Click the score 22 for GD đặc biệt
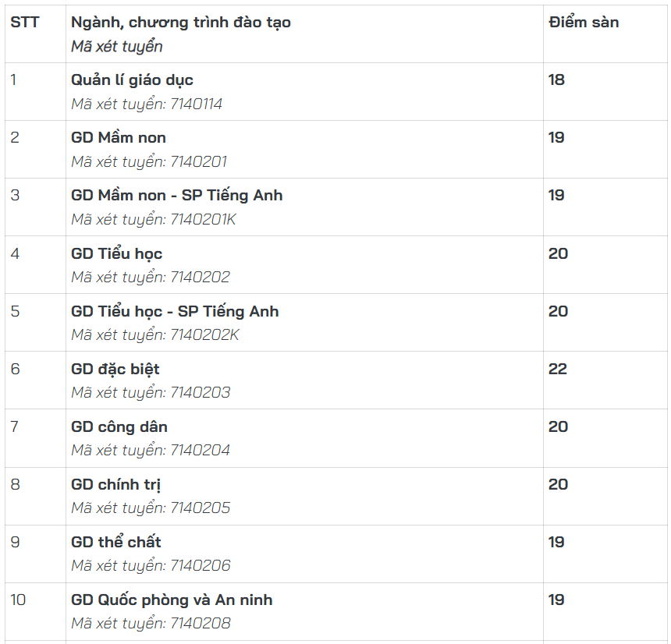This screenshot has height=644, width=671. click(558, 369)
